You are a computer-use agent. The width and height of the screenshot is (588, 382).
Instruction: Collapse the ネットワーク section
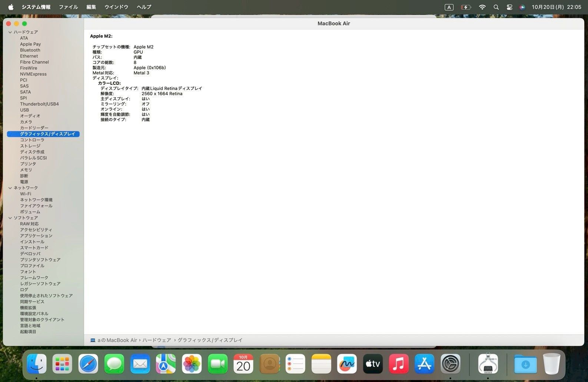coord(10,188)
